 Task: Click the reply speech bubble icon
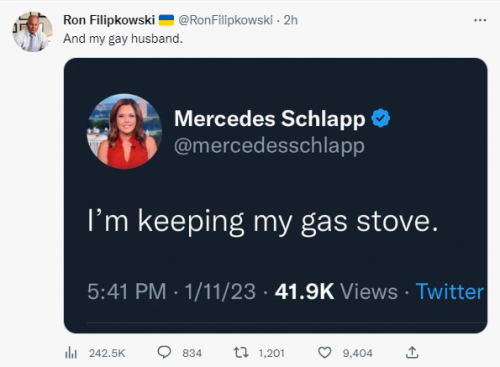164,352
